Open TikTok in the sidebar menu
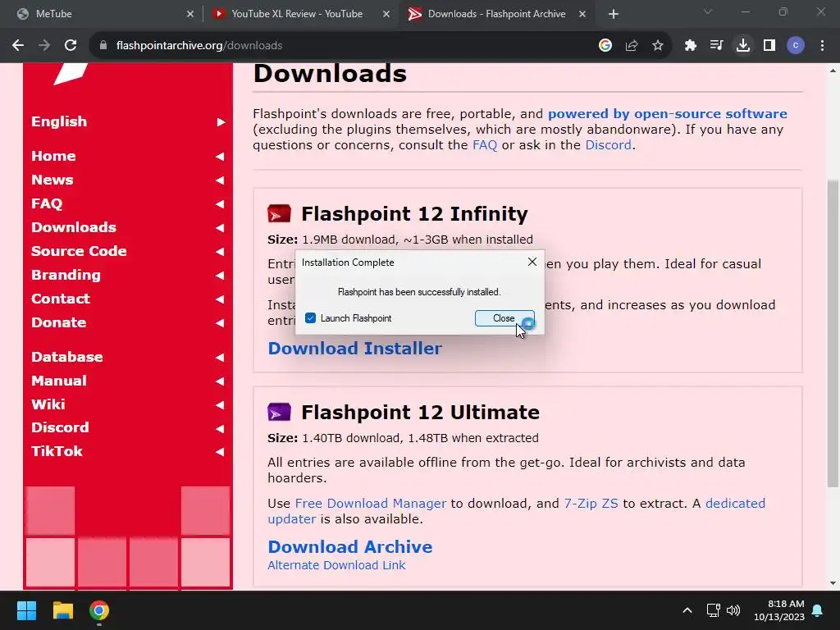This screenshot has height=630, width=840. click(x=57, y=451)
